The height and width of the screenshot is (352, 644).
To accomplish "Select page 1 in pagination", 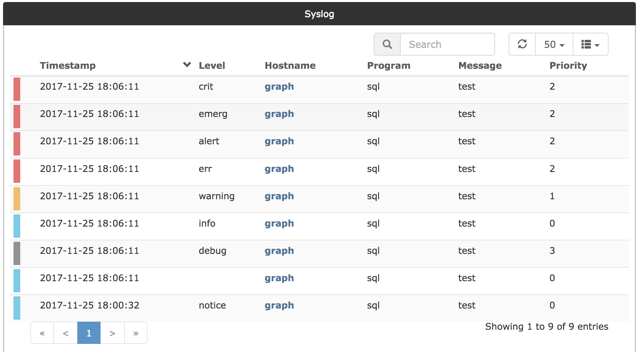I will click(x=89, y=333).
